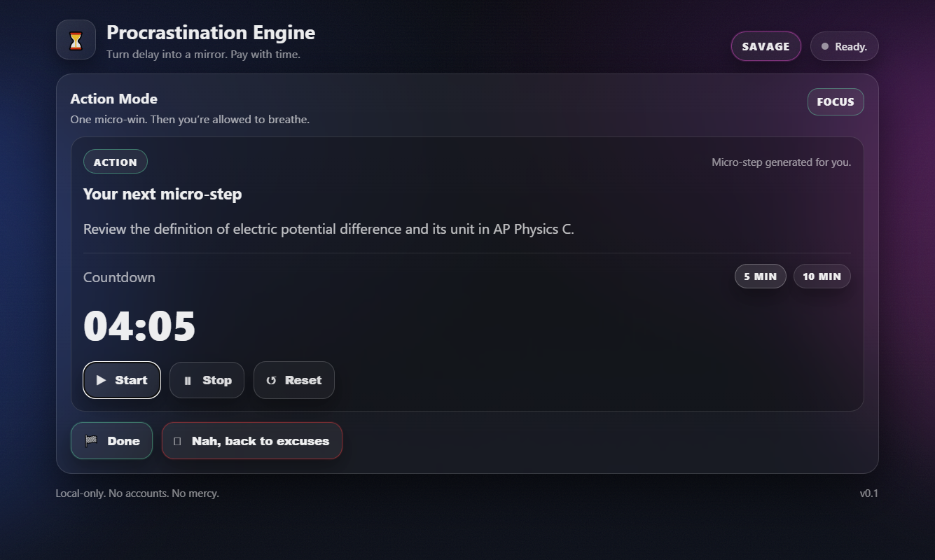Click the 'Local-only. No accounts. No mercy.' footer

tap(137, 493)
